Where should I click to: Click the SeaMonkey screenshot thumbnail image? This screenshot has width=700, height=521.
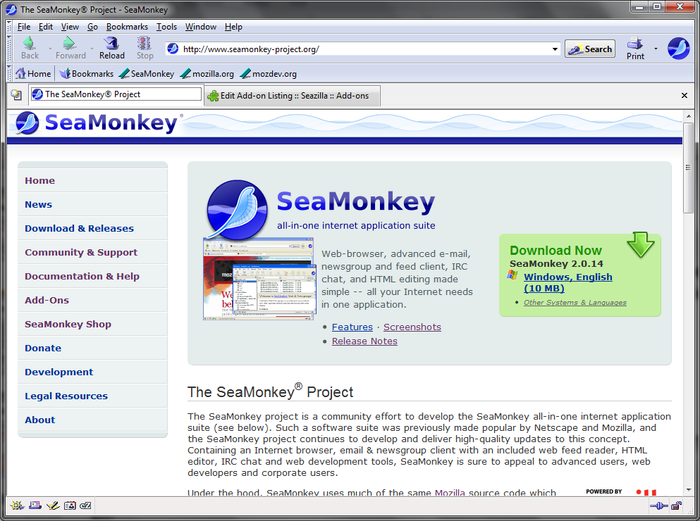(x=259, y=279)
